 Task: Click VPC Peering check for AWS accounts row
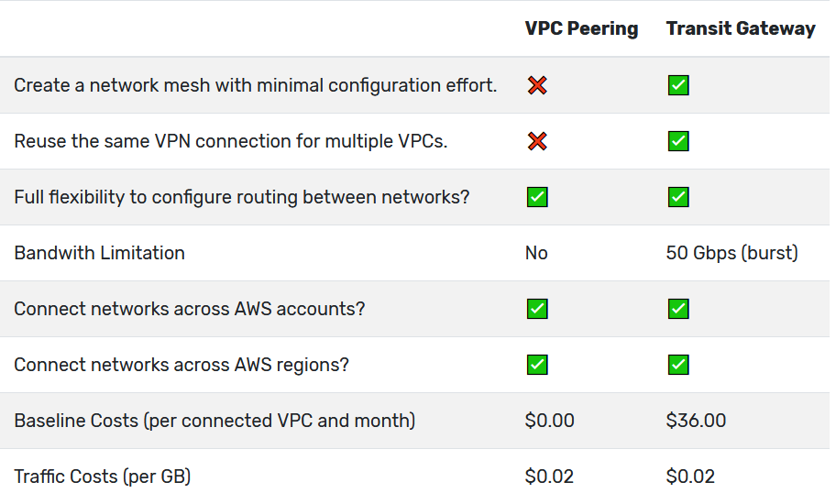(x=537, y=309)
